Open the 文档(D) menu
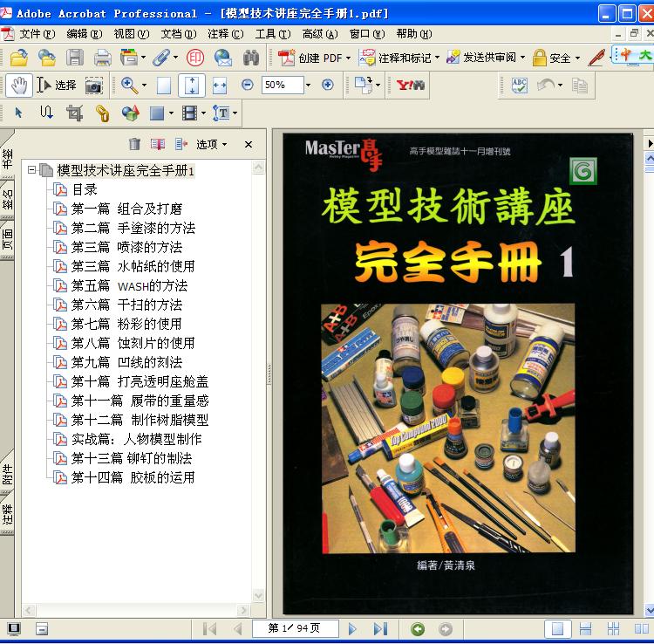654x644 pixels. tap(179, 34)
